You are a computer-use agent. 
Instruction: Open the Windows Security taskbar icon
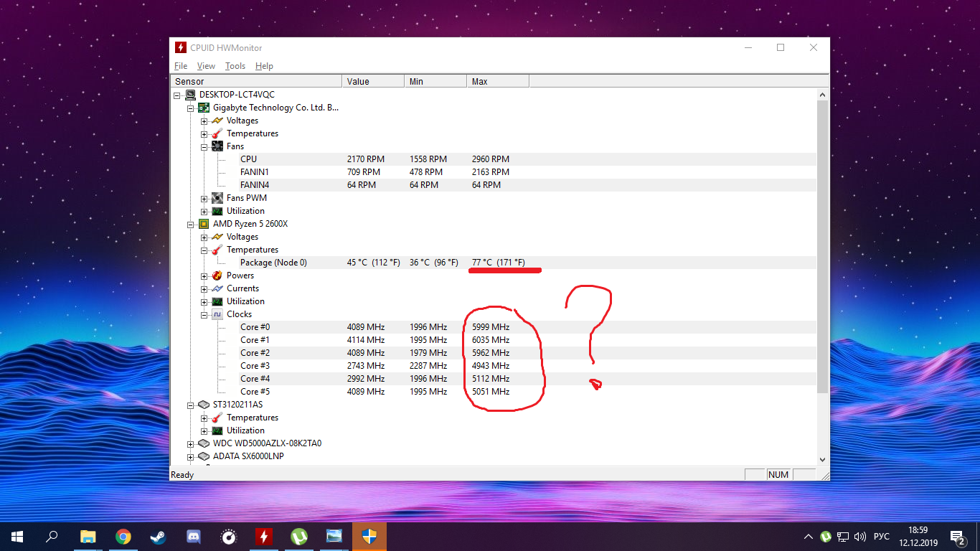(369, 537)
